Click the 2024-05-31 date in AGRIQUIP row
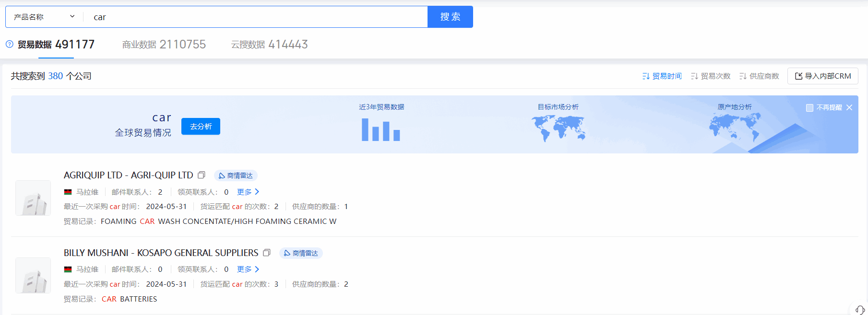This screenshot has height=315, width=868. pos(166,207)
